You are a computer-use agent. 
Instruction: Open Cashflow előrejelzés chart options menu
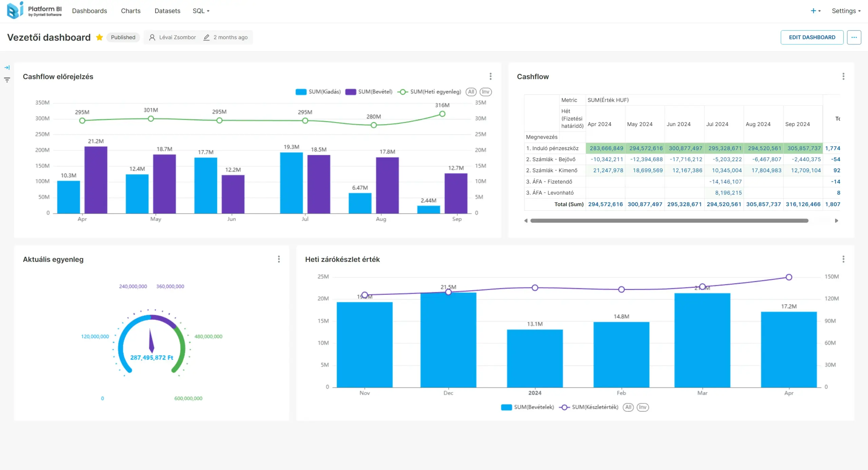tap(490, 77)
